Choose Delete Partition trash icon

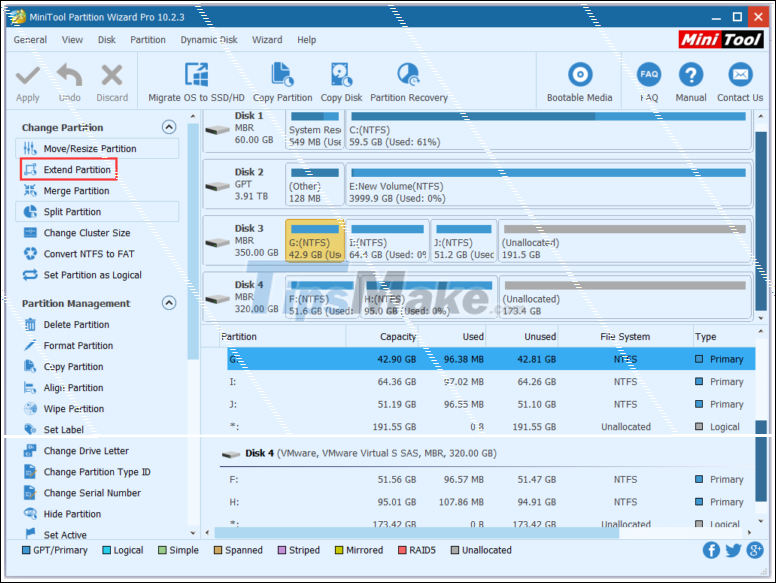point(30,325)
